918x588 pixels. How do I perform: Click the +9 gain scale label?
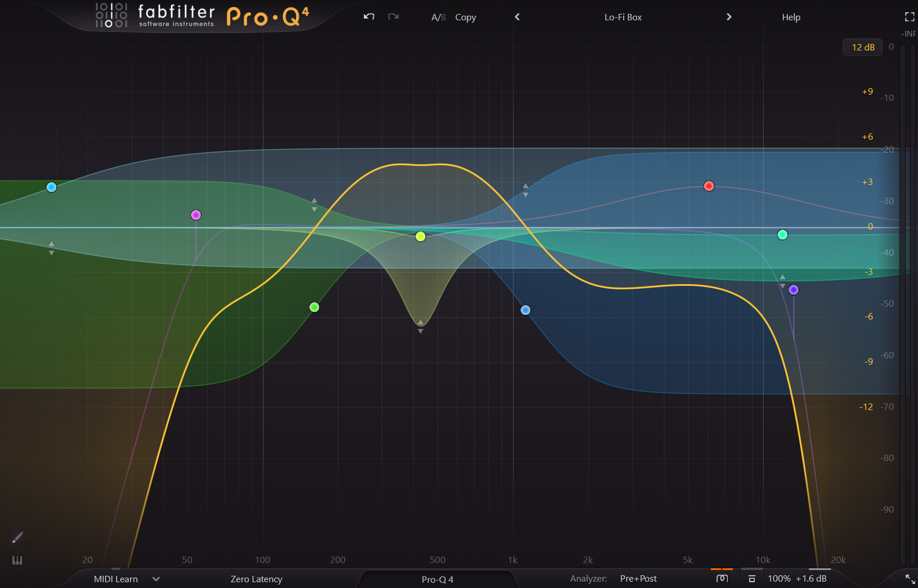click(868, 92)
